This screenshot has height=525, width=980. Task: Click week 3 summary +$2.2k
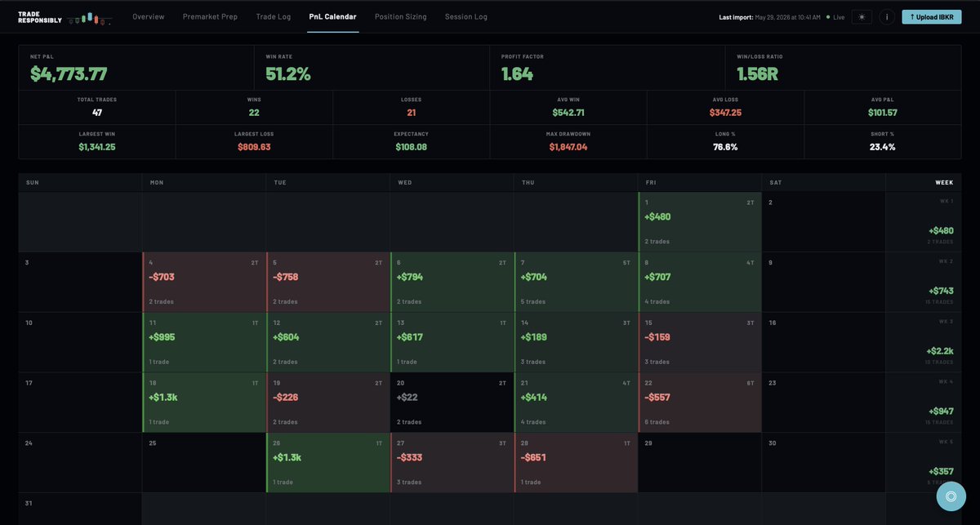click(x=924, y=342)
